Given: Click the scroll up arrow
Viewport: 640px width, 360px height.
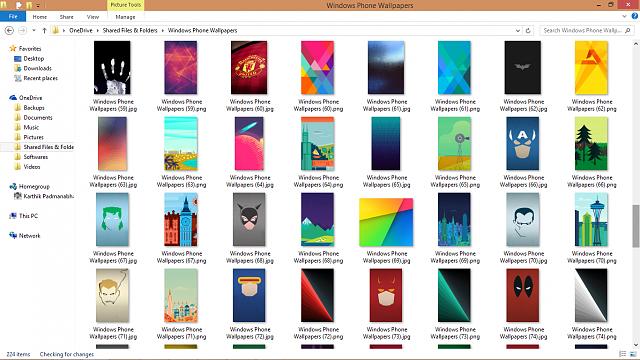Looking at the screenshot, I should (636, 43).
